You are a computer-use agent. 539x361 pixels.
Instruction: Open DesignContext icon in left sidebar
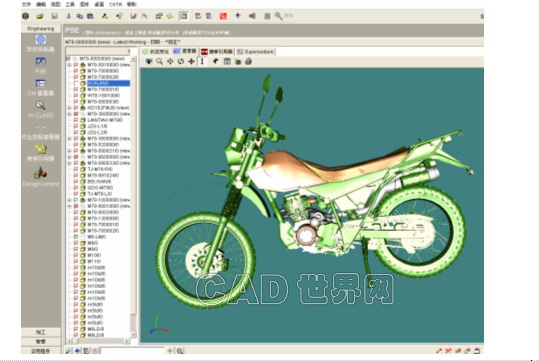click(40, 173)
